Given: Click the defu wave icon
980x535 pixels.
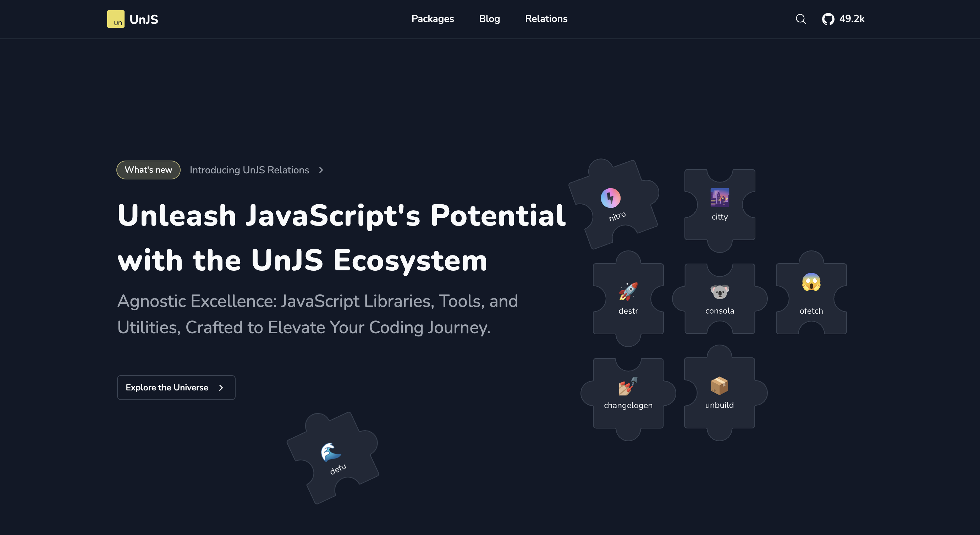Looking at the screenshot, I should pyautogui.click(x=330, y=452).
